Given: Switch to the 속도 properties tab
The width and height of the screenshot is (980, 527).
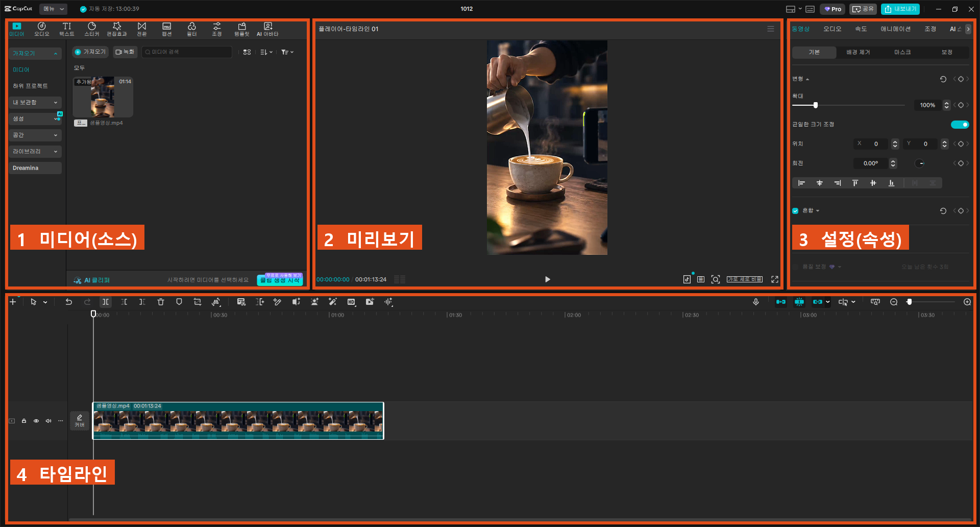Looking at the screenshot, I should click(x=861, y=29).
